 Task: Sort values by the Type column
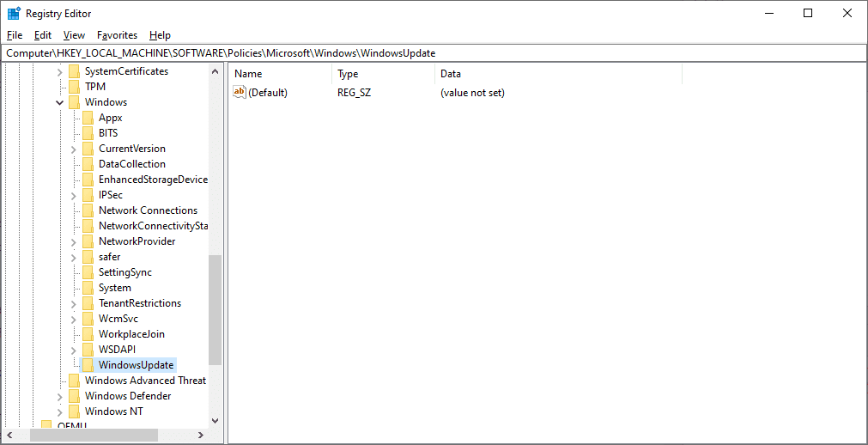[x=384, y=74]
